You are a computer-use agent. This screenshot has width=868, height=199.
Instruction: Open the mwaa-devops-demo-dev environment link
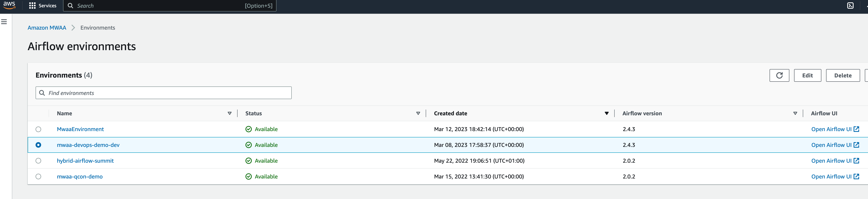pos(88,145)
